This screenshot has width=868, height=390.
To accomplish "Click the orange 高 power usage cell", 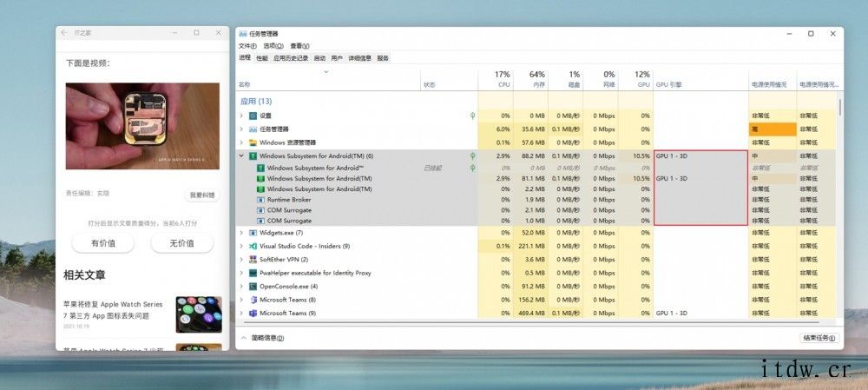I will (x=773, y=129).
